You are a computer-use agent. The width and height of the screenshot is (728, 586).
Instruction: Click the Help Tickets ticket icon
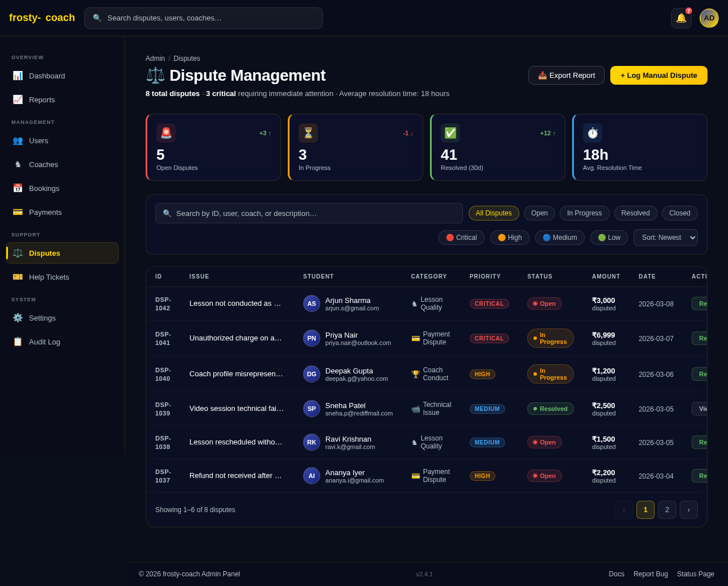18,277
